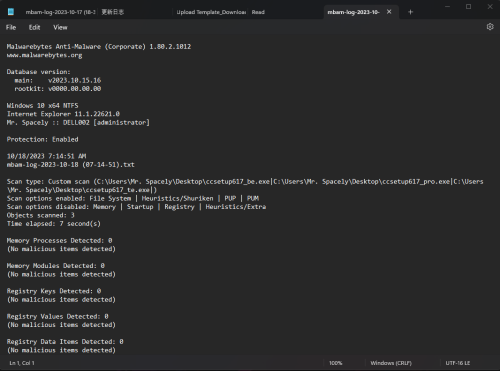Minimize the Notepad window
The width and height of the screenshot is (500, 371).
(447, 7)
